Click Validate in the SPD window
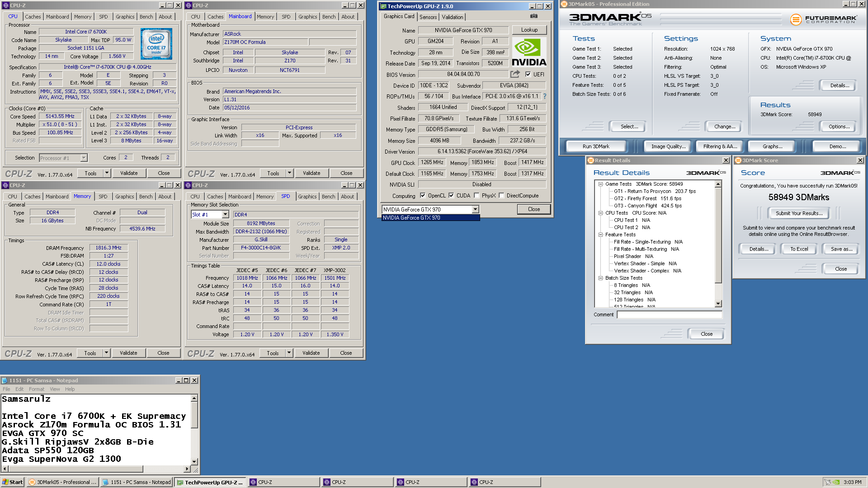This screenshot has width=868, height=488. (311, 353)
